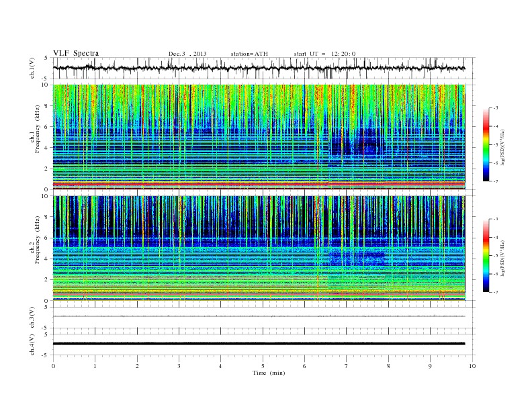Click the "3" tick on the time axis
The width and height of the screenshot is (532, 411).
coord(179,366)
